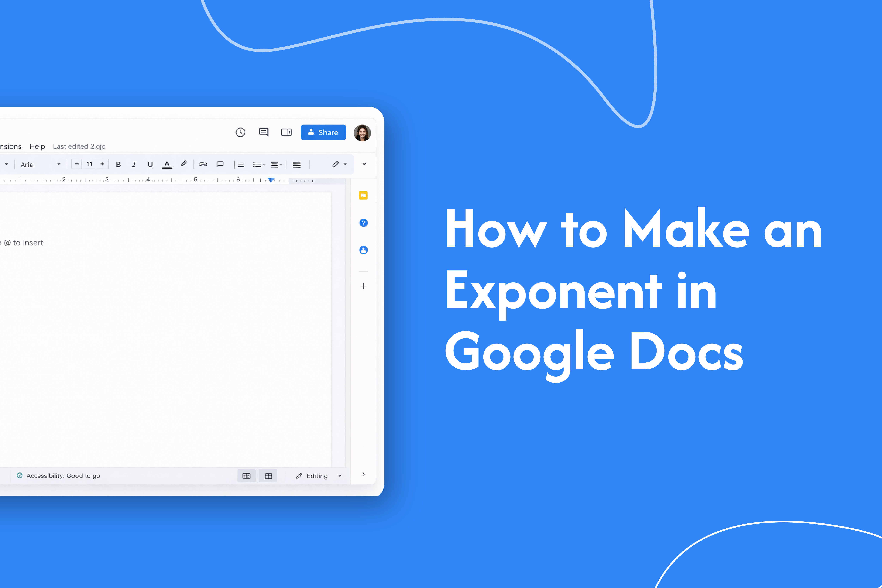This screenshot has width=882, height=588.
Task: Toggle bold formatting
Action: click(119, 164)
